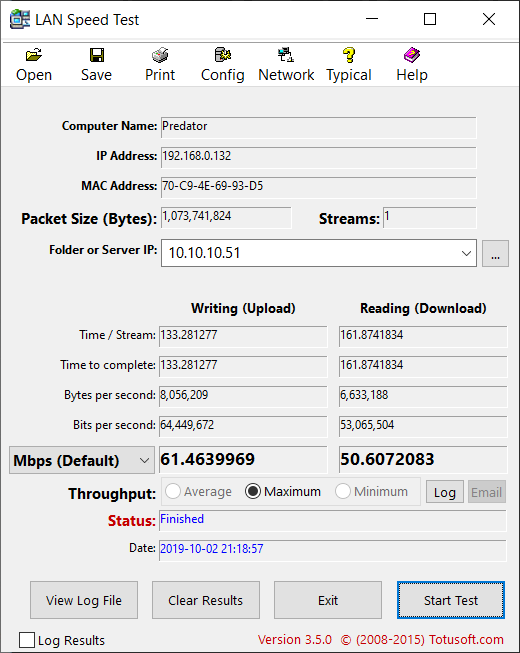520x653 pixels.
Task: Click the Save floppy disk icon
Action: [97, 55]
